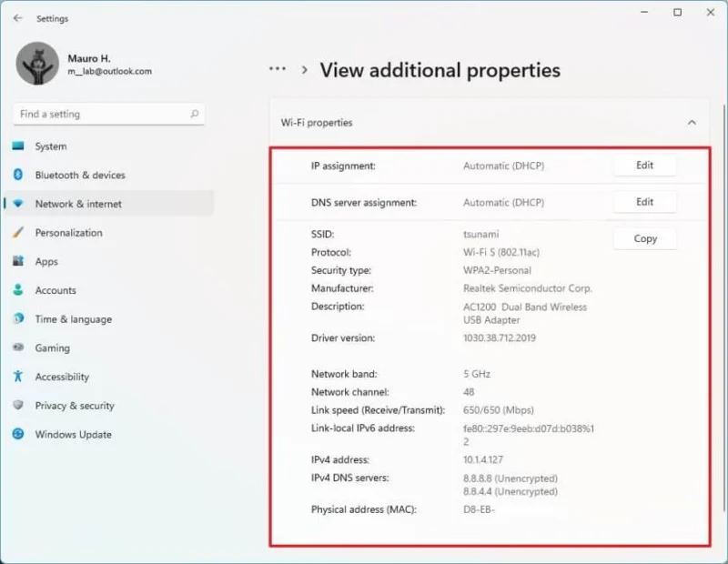Select the driver version 1030.38.712.2019
The image size is (728, 564).
click(499, 337)
